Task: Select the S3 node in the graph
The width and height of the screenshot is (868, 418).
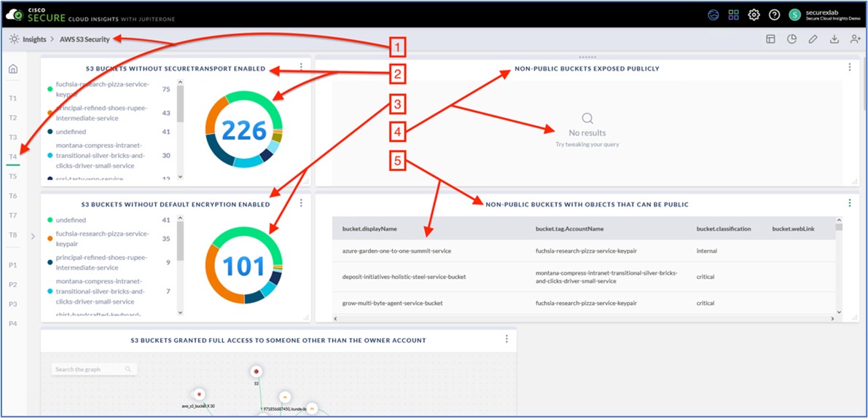Action: pyautogui.click(x=257, y=372)
